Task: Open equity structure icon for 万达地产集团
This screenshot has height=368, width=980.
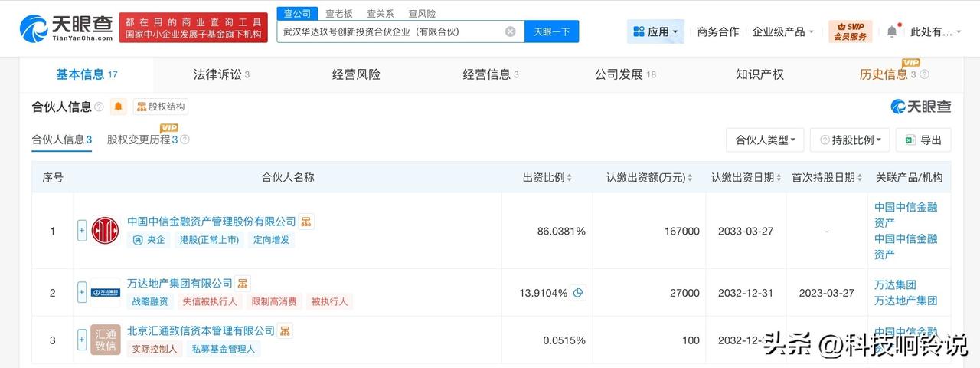Action: pyautogui.click(x=243, y=284)
